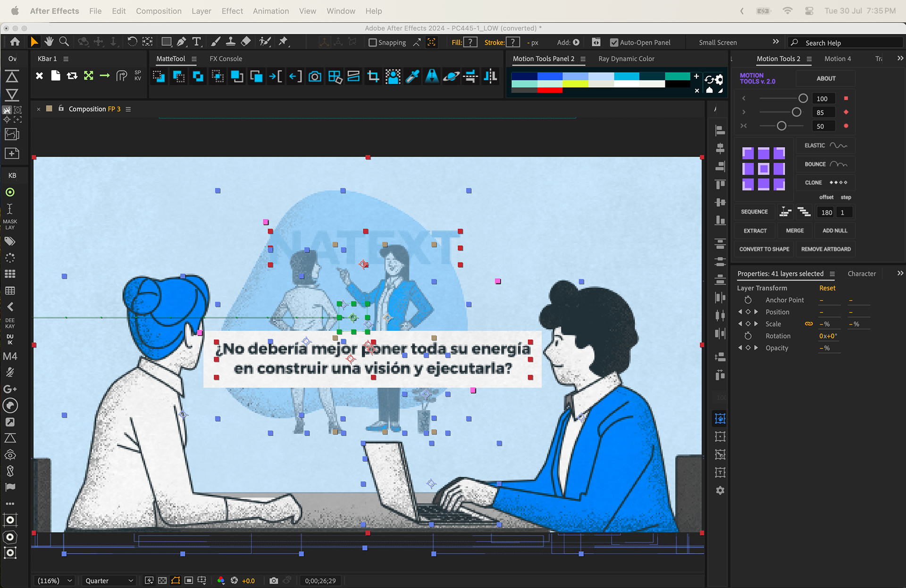Open the Animation menu

click(270, 11)
